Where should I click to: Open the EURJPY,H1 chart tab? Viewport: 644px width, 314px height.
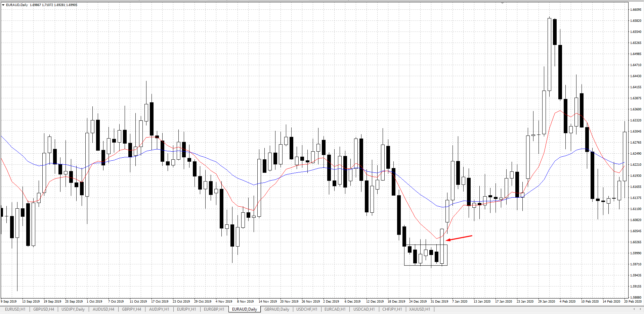[x=186, y=309]
